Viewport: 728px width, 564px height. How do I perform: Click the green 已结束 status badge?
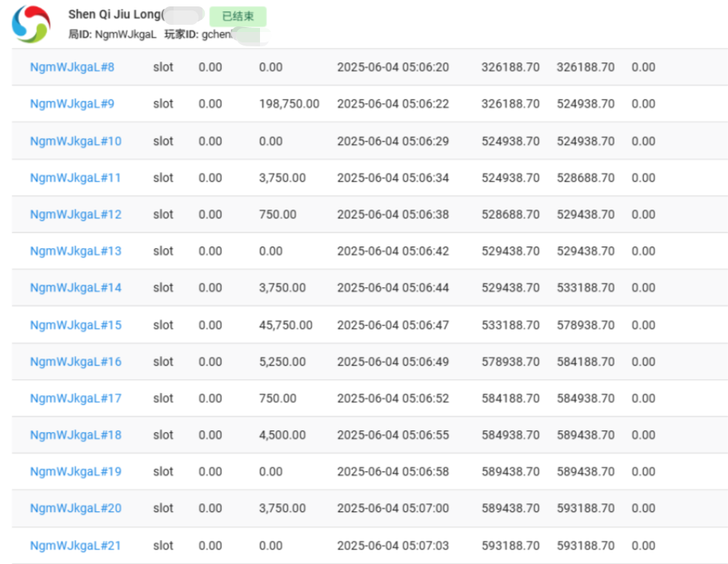(x=238, y=16)
